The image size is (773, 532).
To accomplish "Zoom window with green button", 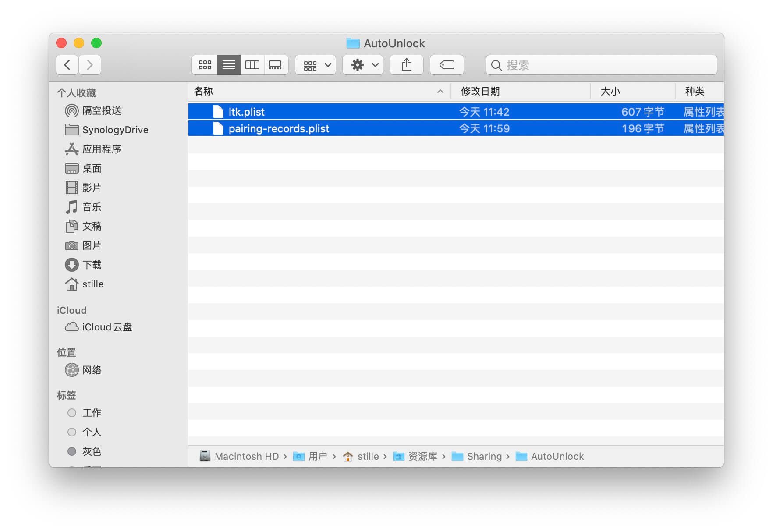I will pos(96,43).
